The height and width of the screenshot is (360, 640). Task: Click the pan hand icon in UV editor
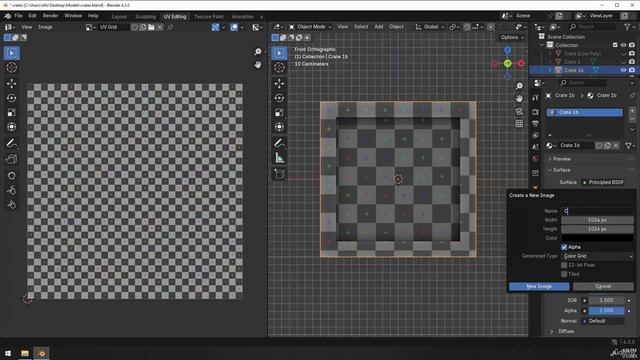pyautogui.click(x=258, y=64)
